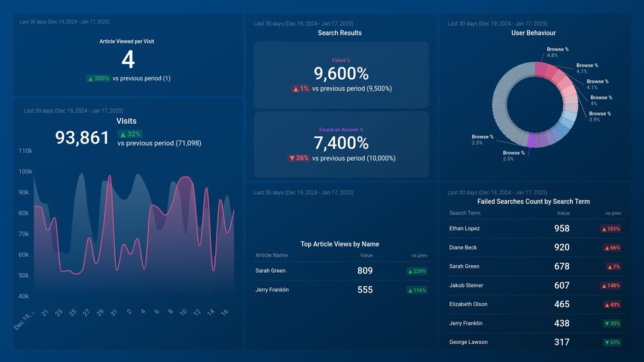Click the 920 failed searches value
The width and height of the screenshot is (644, 362).
coord(562,248)
